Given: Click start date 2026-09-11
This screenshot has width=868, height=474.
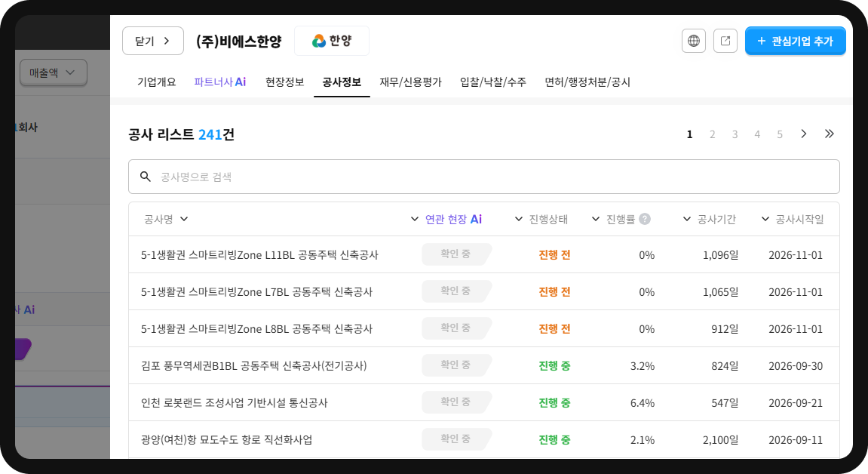Looking at the screenshot, I should [x=796, y=440].
